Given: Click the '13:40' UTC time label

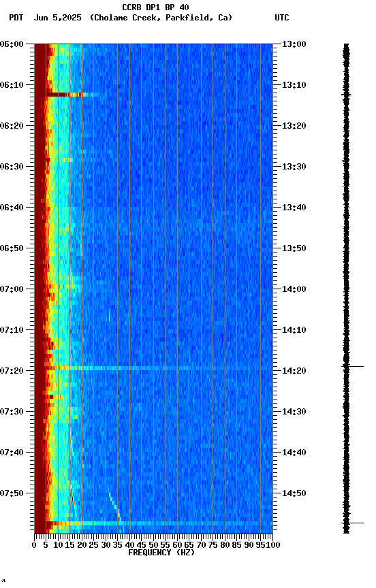Looking at the screenshot, I should [x=294, y=208].
